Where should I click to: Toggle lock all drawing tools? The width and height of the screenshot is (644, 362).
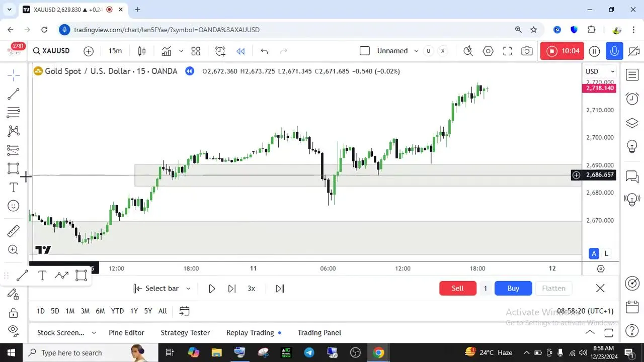(x=14, y=313)
